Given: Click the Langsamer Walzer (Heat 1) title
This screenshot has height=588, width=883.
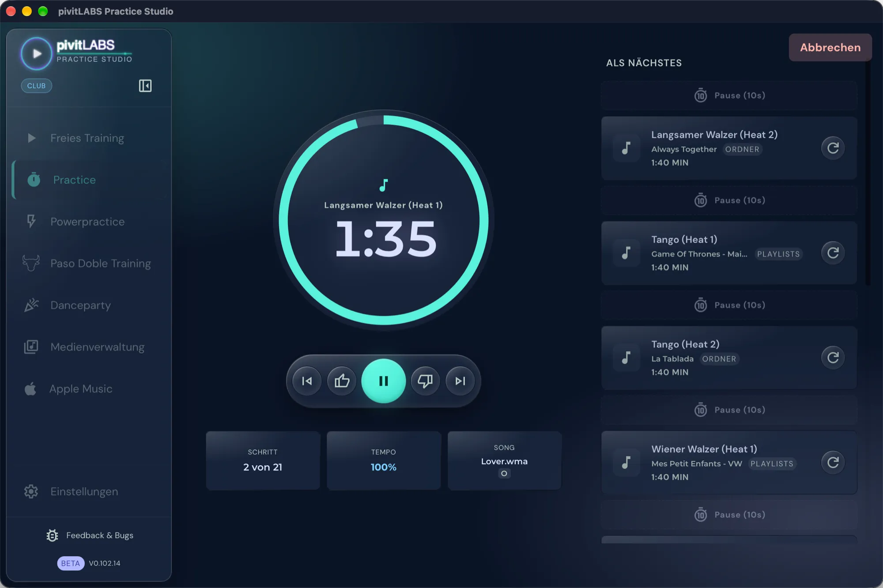Looking at the screenshot, I should pos(383,205).
